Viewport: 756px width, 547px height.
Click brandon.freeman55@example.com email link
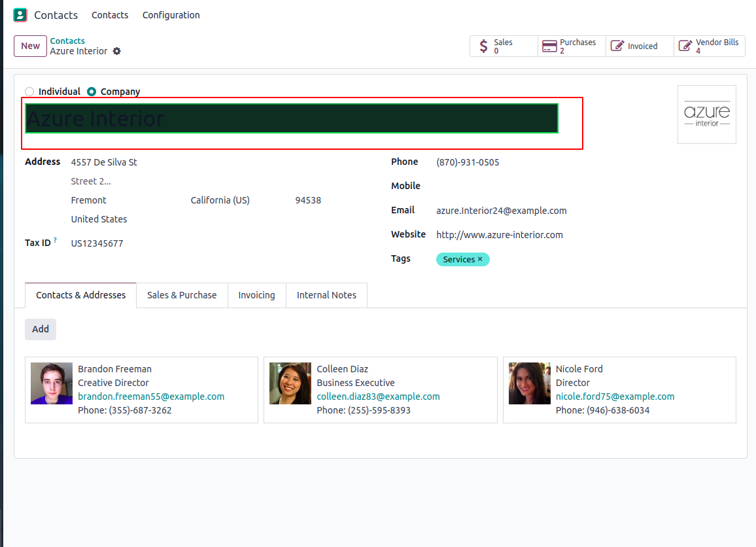pyautogui.click(x=151, y=397)
